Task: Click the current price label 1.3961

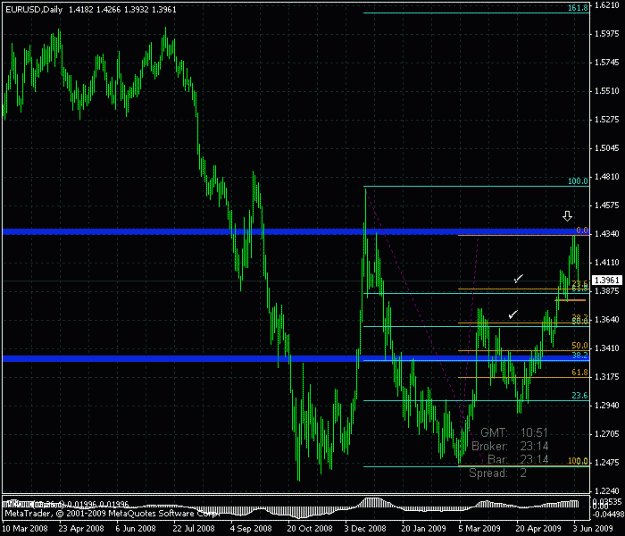Action: [x=607, y=280]
